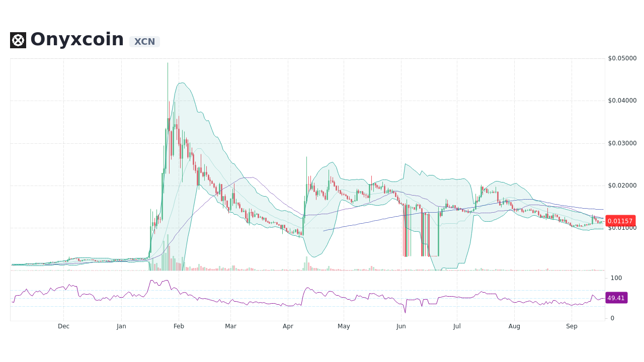
Task: Select the Sep label on the time axis
Action: point(572,326)
